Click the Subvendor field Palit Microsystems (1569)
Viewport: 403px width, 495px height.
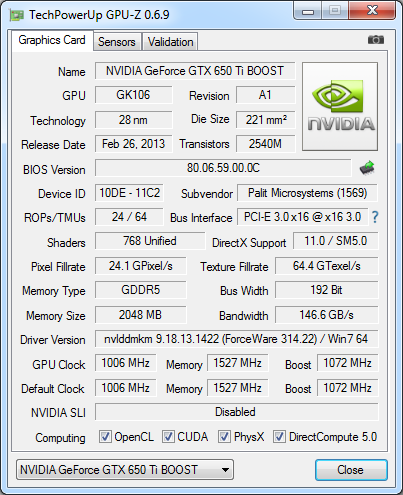click(x=307, y=193)
